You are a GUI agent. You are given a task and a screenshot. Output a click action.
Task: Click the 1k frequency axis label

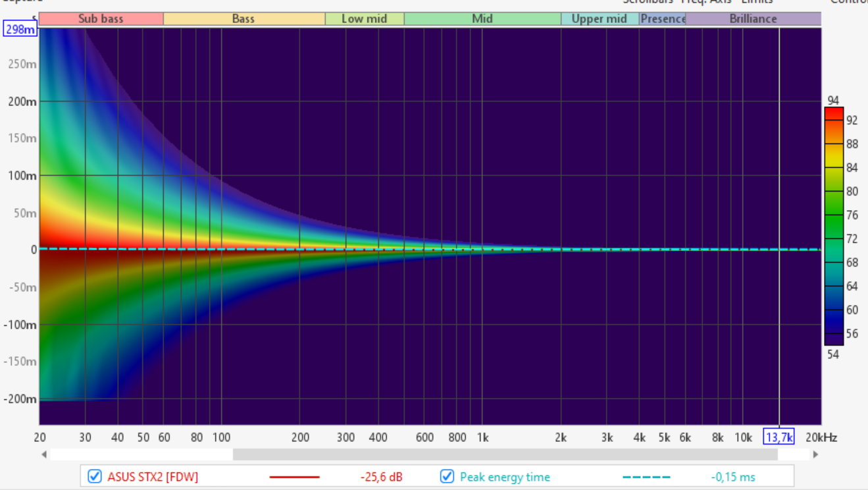pos(483,437)
